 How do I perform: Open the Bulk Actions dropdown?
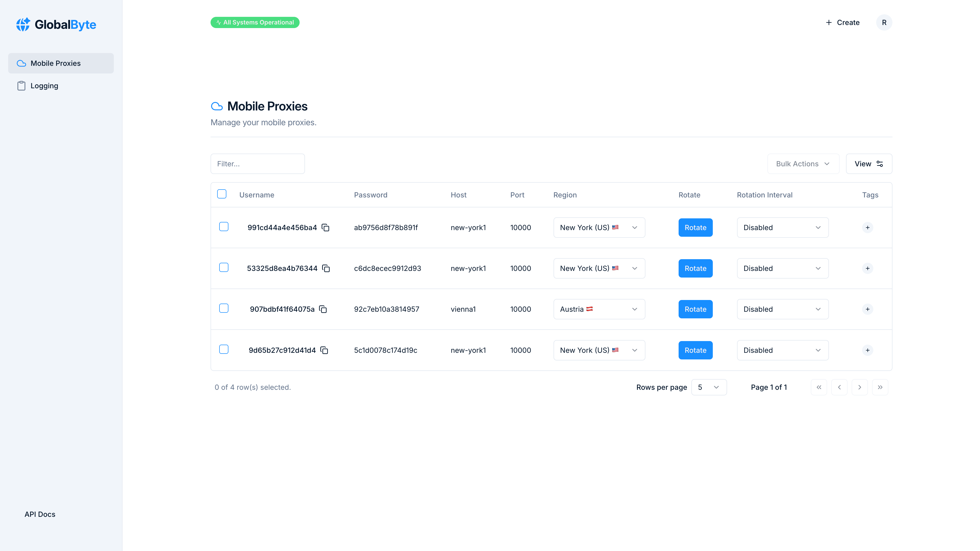803,164
